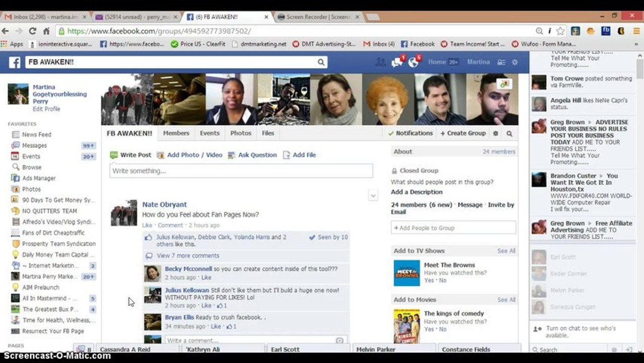644x363 pixels.
Task: Open post options dropdown arrow on Nate's post
Action: [373, 196]
